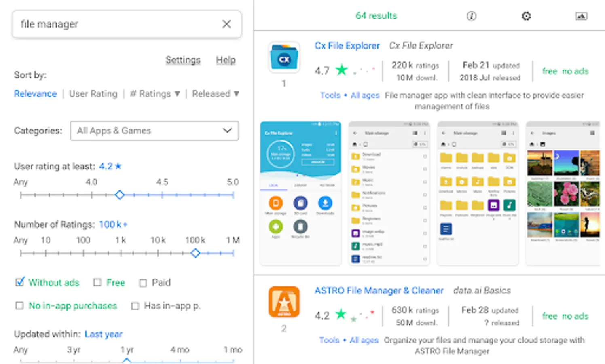The height and width of the screenshot is (364, 605).
Task: Click the 100k+ number of ratings value
Action: click(113, 224)
